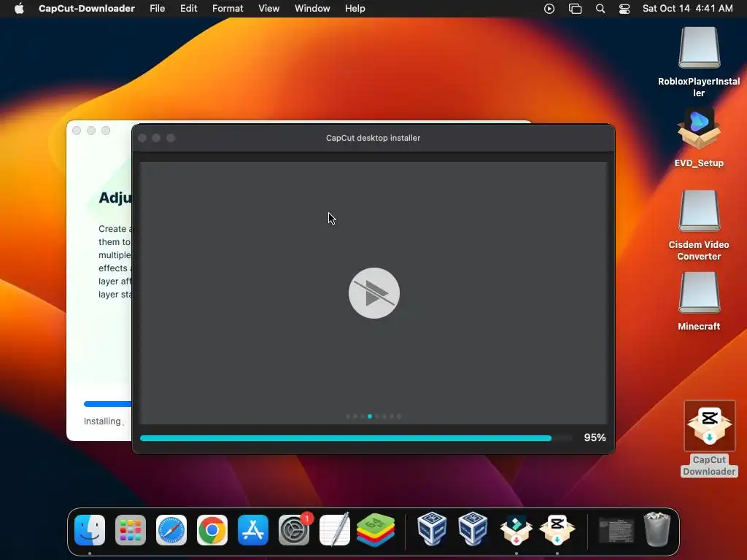Select EVD_Setup package icon on desktop

(699, 128)
